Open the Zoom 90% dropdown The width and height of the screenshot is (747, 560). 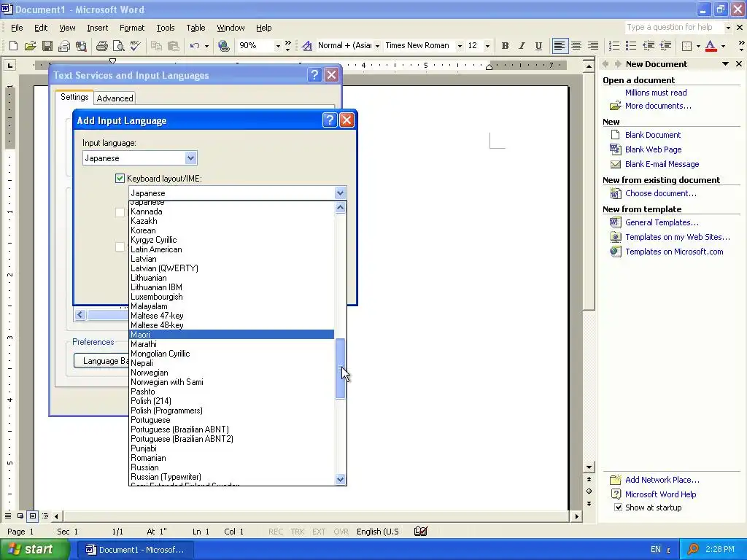(278, 46)
